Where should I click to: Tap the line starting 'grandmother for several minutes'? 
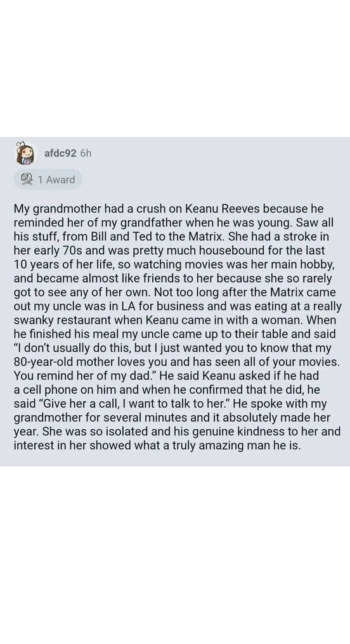[172, 418]
